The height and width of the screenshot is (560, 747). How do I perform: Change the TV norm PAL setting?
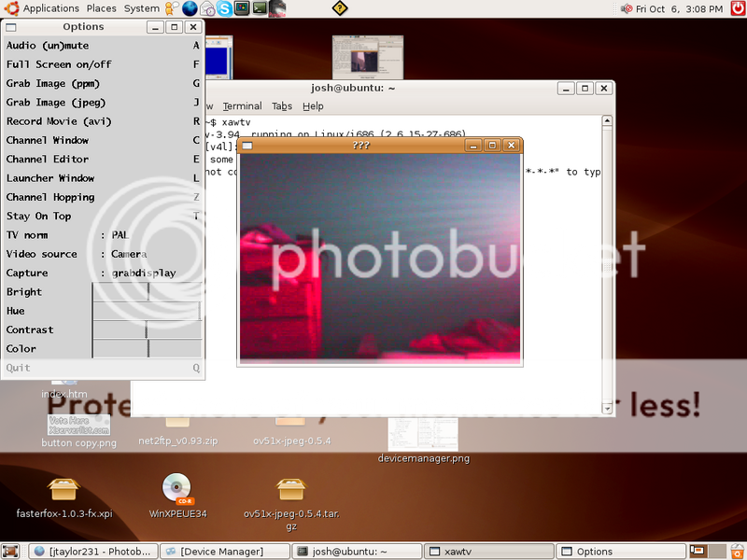point(119,235)
